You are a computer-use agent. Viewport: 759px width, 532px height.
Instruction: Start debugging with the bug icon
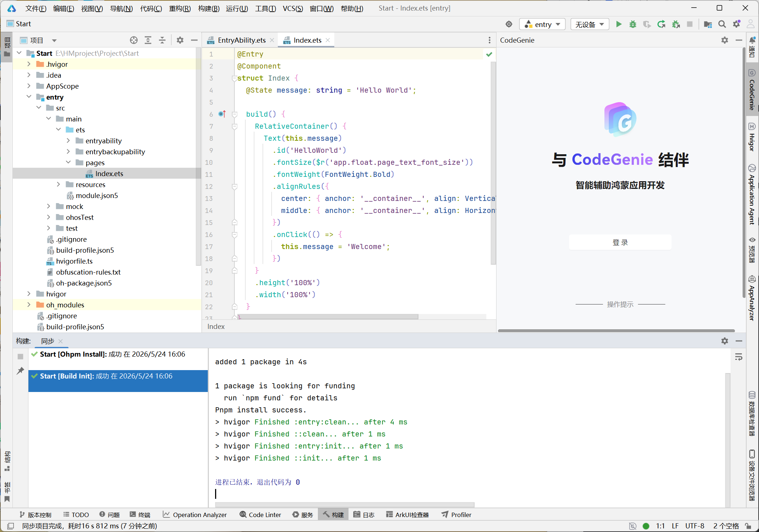(x=633, y=24)
